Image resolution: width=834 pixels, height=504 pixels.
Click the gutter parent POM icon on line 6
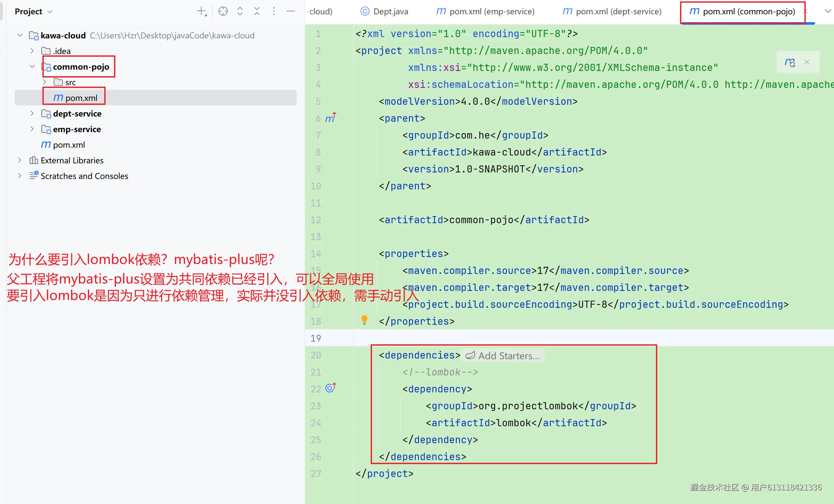330,118
